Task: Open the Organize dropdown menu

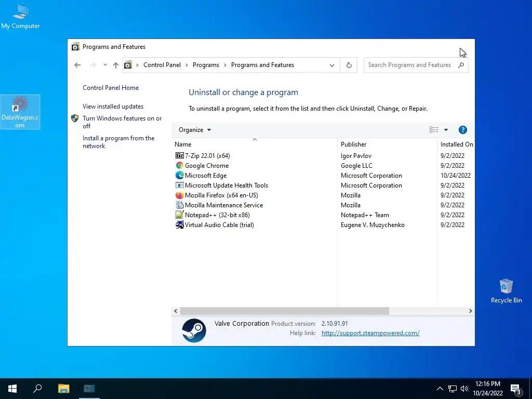Action: pyautogui.click(x=195, y=130)
